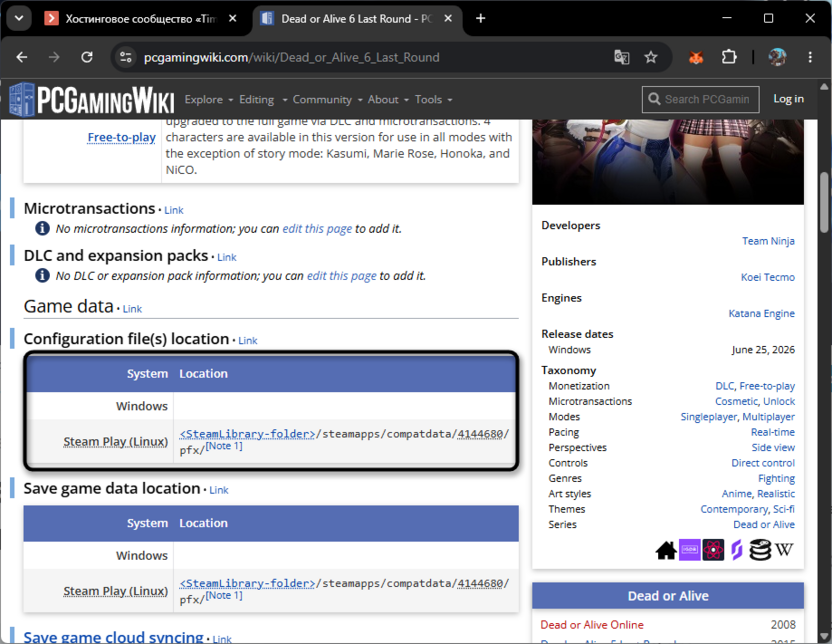Viewport: 832px width, 644px height.
Task: Click the purple S-shaped icon link
Action: click(736, 550)
